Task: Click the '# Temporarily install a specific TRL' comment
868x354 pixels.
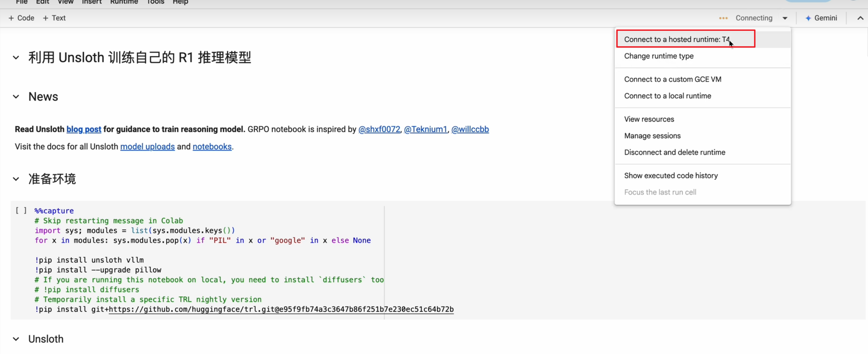Action: click(148, 299)
